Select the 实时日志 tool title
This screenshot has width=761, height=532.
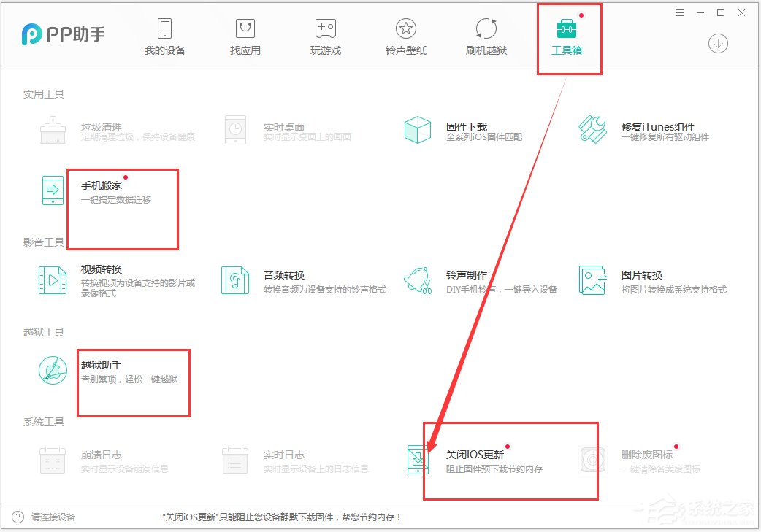coord(284,455)
